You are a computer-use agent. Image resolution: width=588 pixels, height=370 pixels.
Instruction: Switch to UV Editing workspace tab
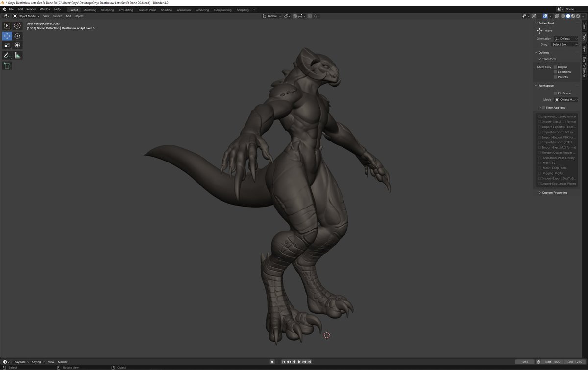[x=126, y=10]
